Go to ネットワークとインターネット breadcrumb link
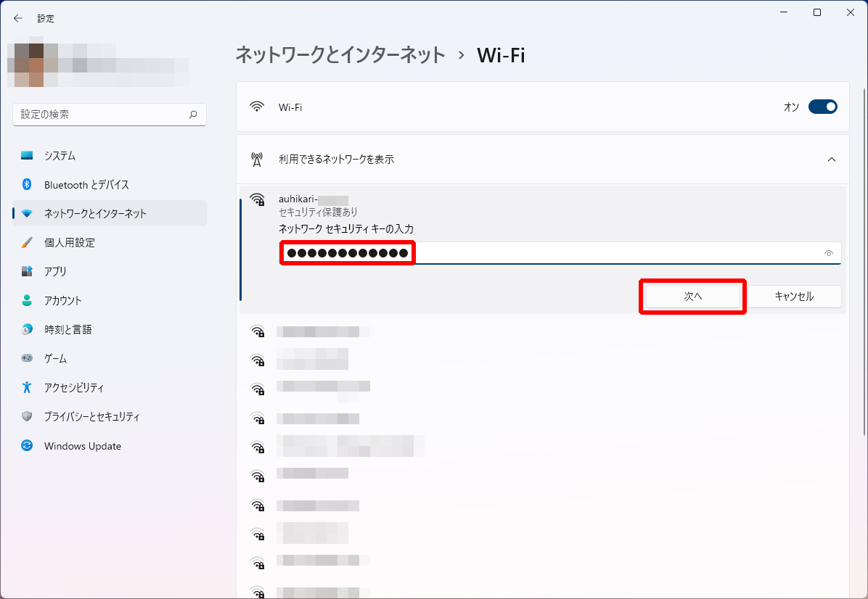 pos(340,55)
